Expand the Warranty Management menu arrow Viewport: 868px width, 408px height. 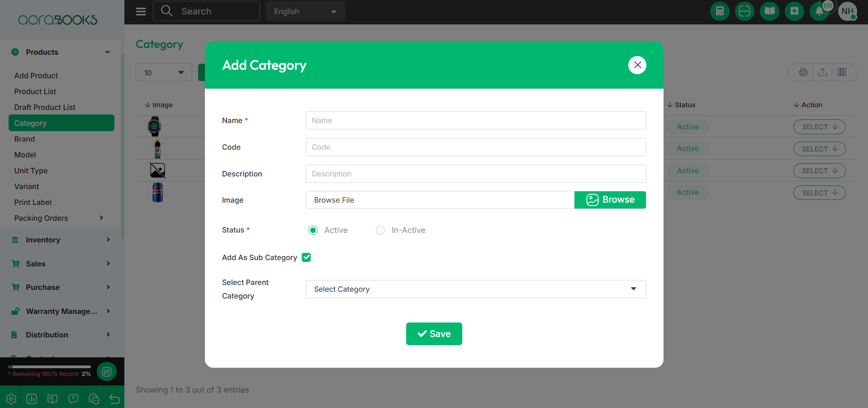108,311
